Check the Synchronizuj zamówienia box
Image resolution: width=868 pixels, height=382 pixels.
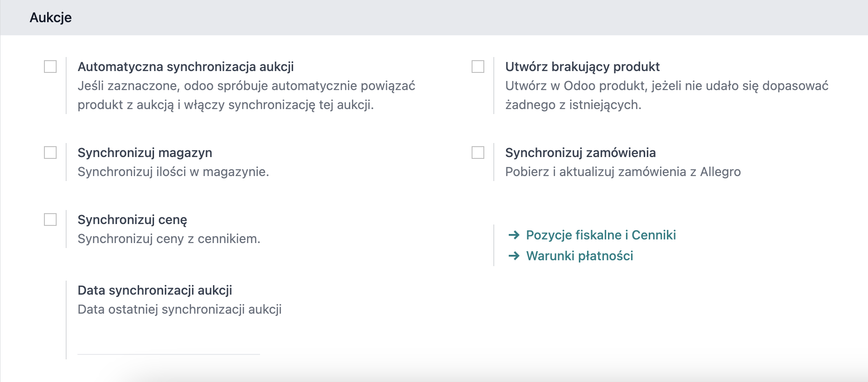point(478,153)
